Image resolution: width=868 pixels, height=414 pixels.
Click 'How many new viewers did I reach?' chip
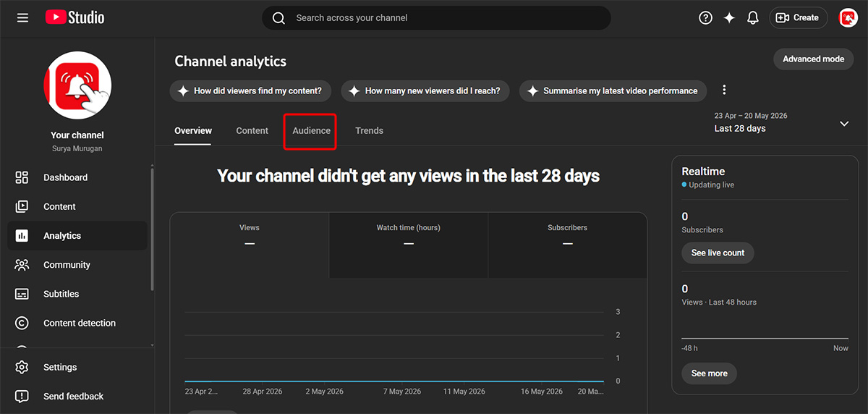coord(426,91)
